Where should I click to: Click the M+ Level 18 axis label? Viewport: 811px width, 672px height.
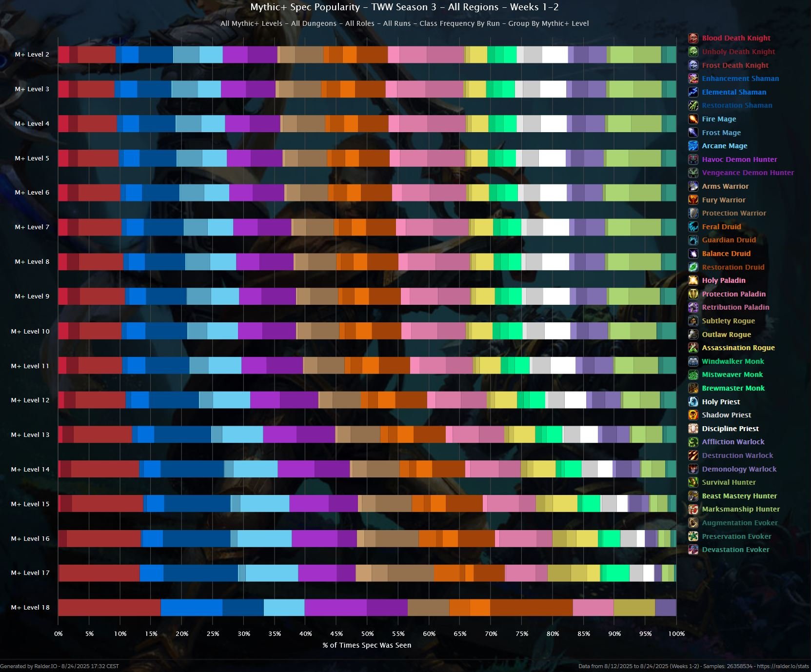30,608
